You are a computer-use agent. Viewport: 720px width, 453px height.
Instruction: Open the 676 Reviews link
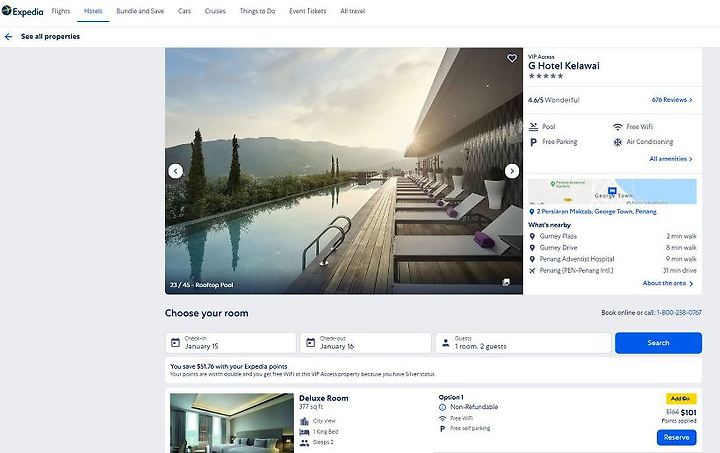click(672, 100)
